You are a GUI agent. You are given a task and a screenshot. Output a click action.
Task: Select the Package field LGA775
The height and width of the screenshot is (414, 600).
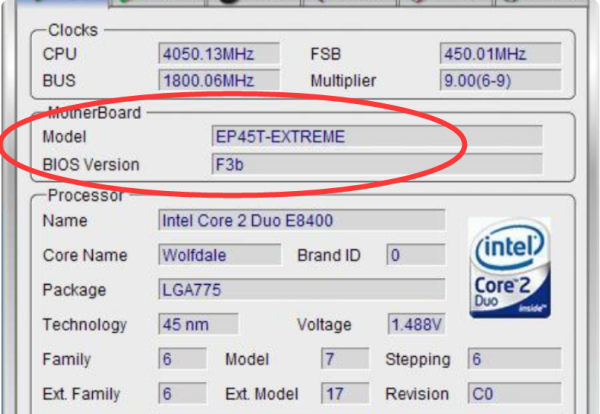pos(302,290)
